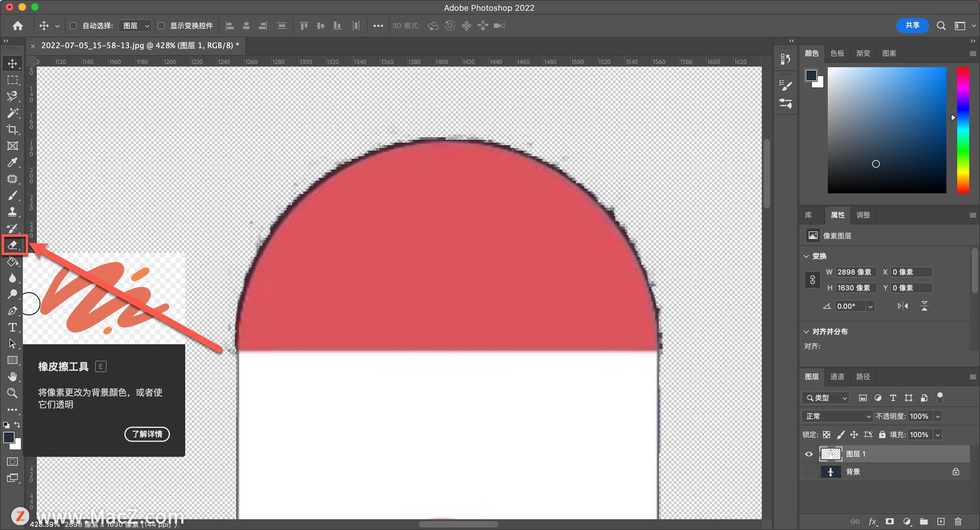Collapse the 对齐并分布 section

(x=806, y=332)
